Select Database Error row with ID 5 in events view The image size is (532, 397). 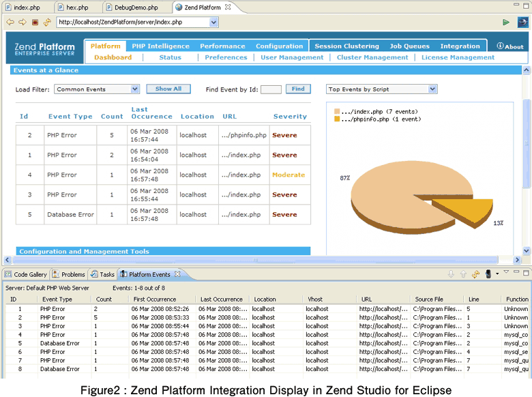coord(267,343)
